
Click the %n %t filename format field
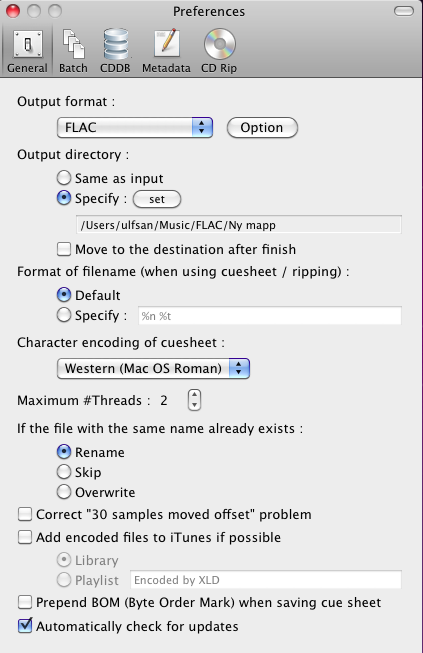click(x=270, y=316)
